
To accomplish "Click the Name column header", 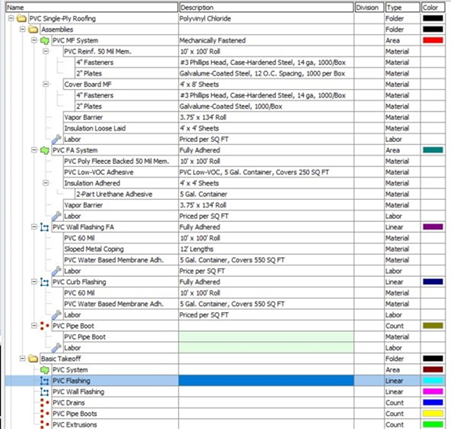I will tap(92, 7).
